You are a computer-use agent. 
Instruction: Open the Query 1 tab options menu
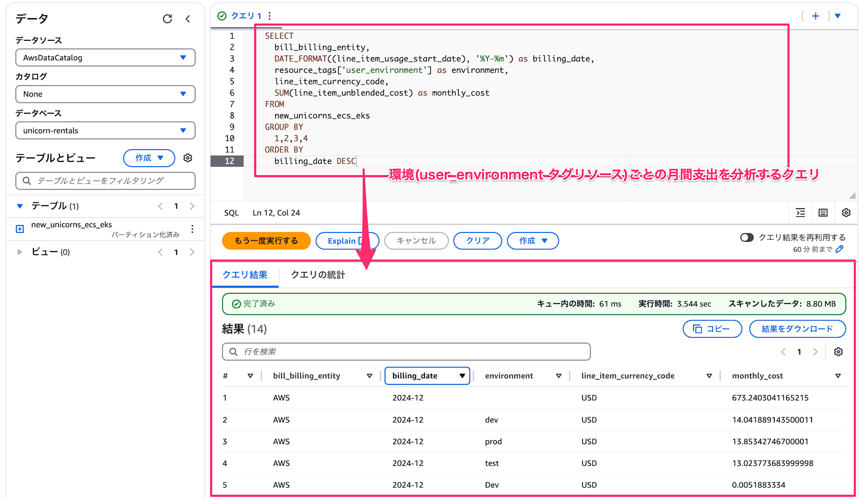click(270, 16)
